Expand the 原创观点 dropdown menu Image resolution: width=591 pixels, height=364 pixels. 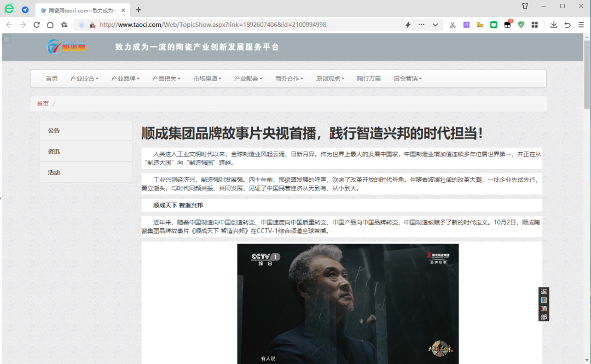(330, 78)
